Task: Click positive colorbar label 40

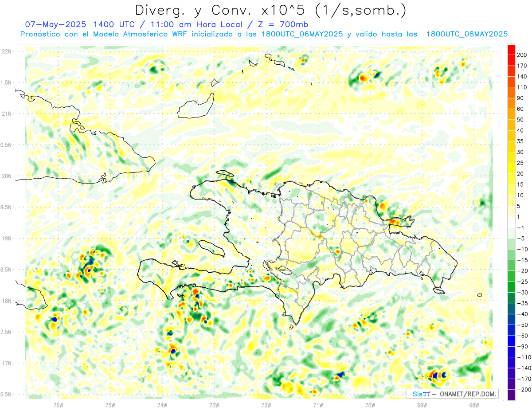Action: pyautogui.click(x=520, y=130)
